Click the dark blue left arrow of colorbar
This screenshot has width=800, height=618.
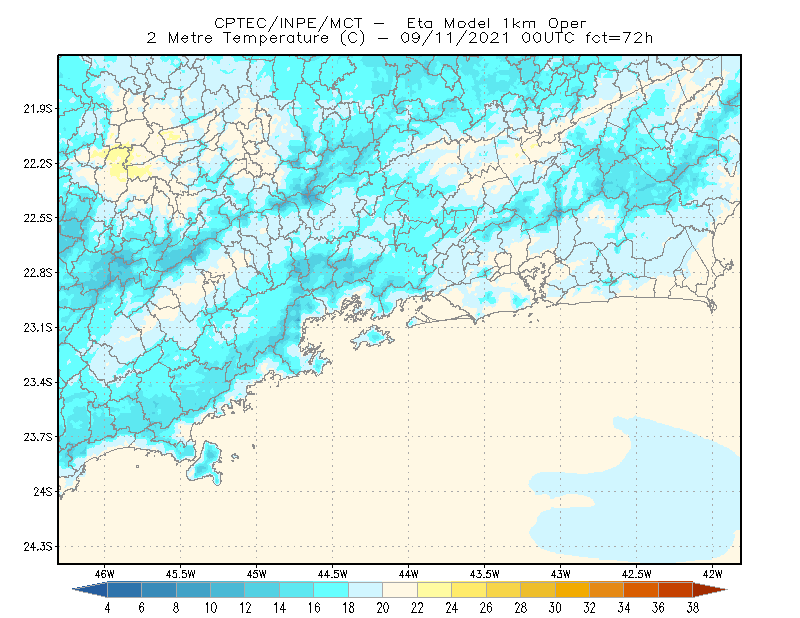click(x=90, y=590)
